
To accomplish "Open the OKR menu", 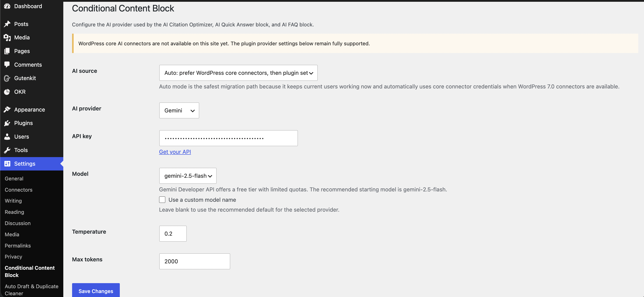I will [x=31, y=92].
